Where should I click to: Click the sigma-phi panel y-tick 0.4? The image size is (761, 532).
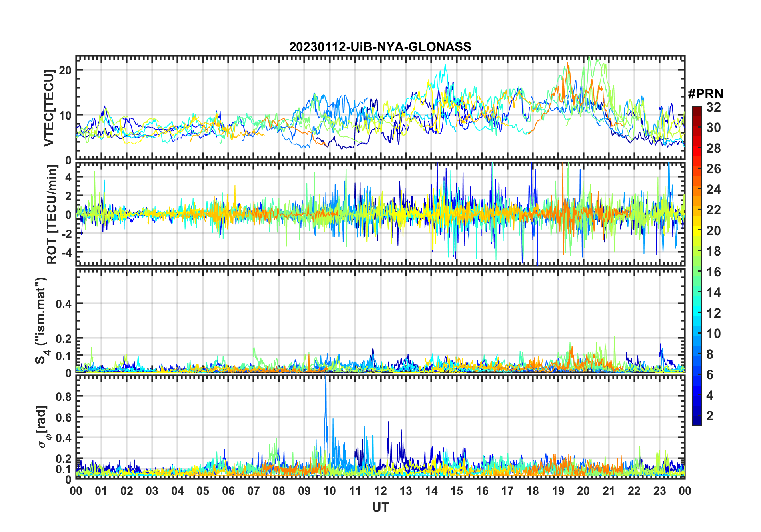pyautogui.click(x=64, y=438)
